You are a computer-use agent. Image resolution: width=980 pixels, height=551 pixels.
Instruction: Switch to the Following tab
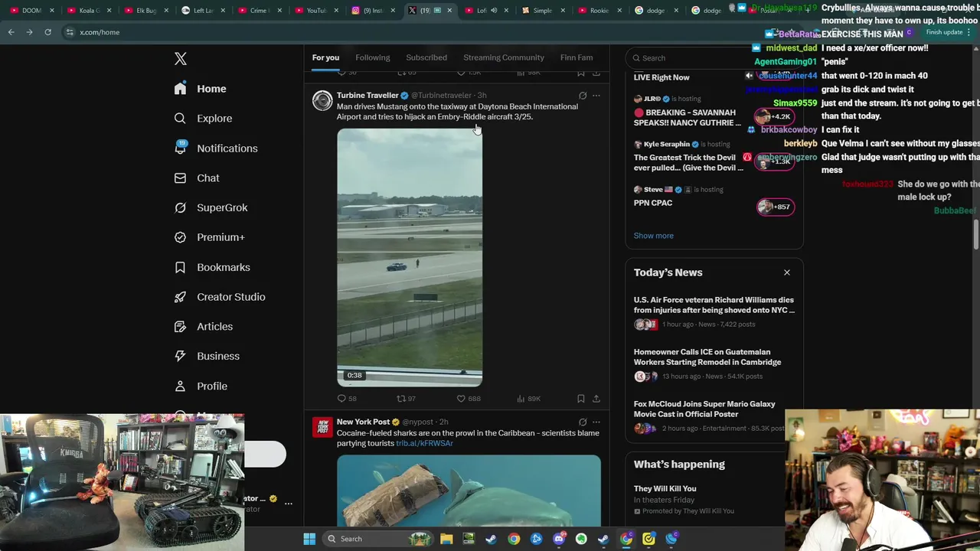[x=373, y=57]
